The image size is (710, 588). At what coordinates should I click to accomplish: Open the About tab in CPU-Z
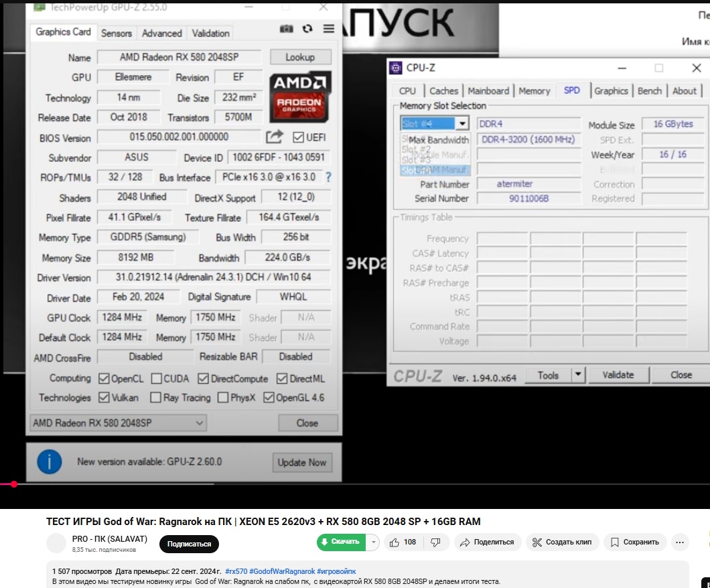(x=684, y=91)
